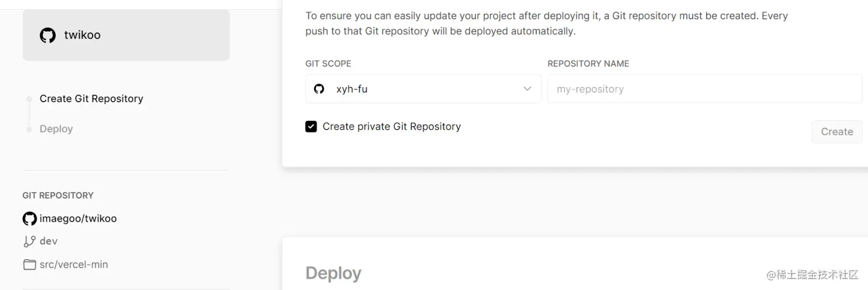
Task: Click the GitHub icon beside twikoo card
Action: coord(48,35)
